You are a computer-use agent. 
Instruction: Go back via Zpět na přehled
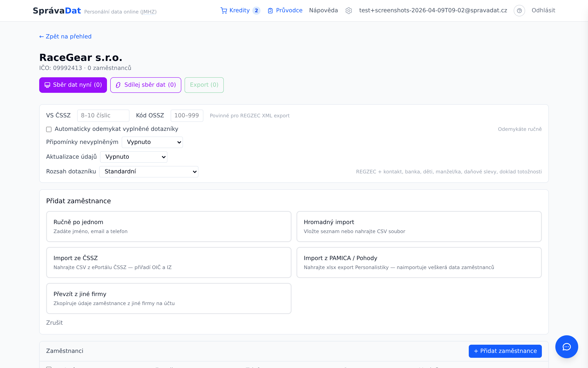pyautogui.click(x=65, y=37)
